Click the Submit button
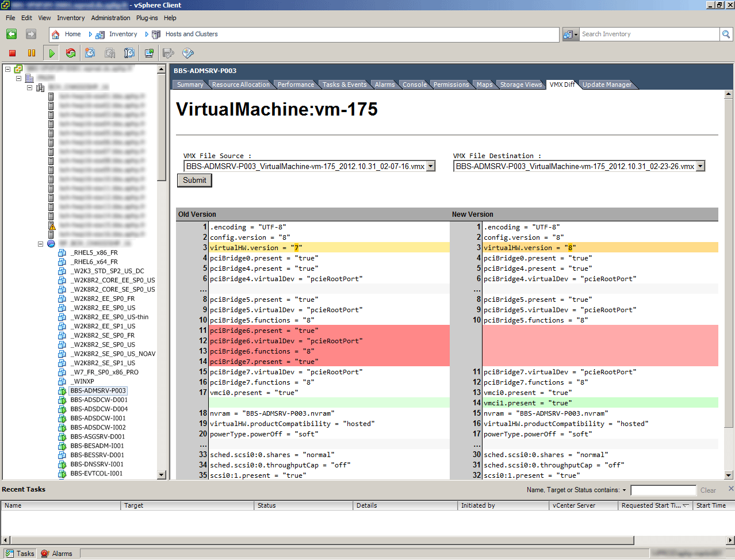This screenshot has width=735, height=560. 194,181
